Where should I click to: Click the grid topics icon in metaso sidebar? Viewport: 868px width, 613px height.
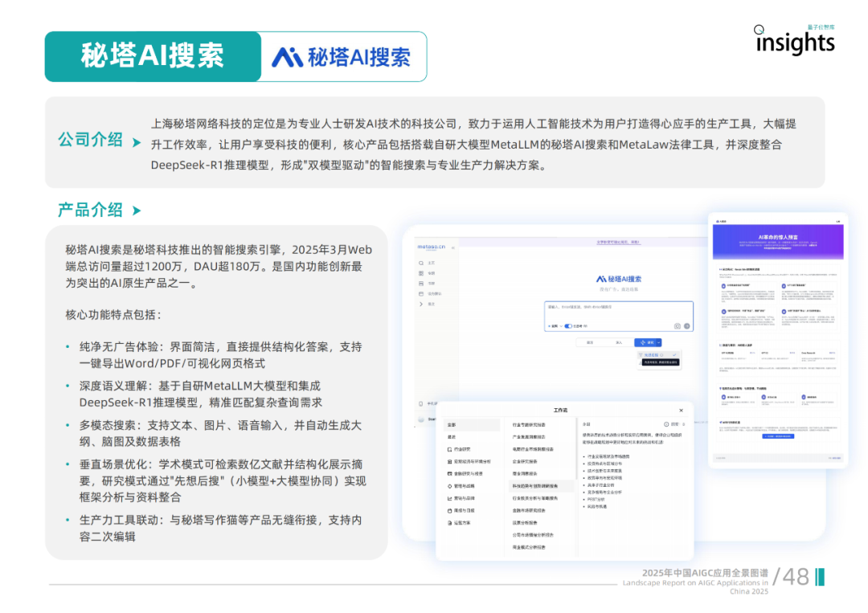point(421,273)
